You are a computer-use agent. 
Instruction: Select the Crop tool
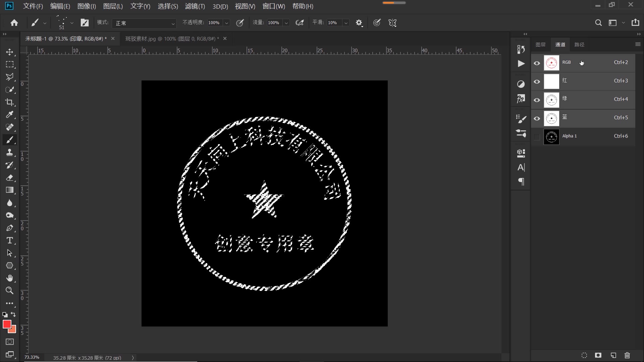[x=10, y=102]
